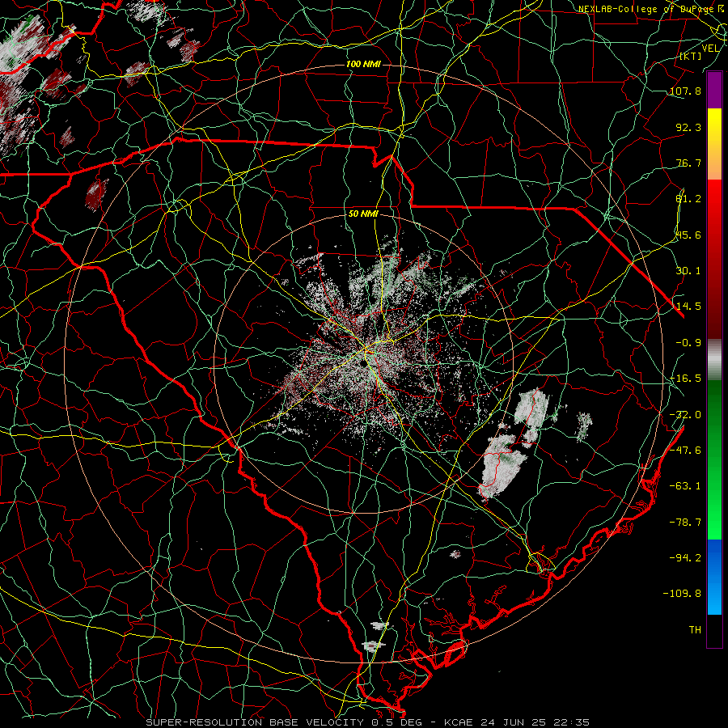The height and width of the screenshot is (728, 728).
Task: Select the 92.3 scale value
Action: coord(688,127)
